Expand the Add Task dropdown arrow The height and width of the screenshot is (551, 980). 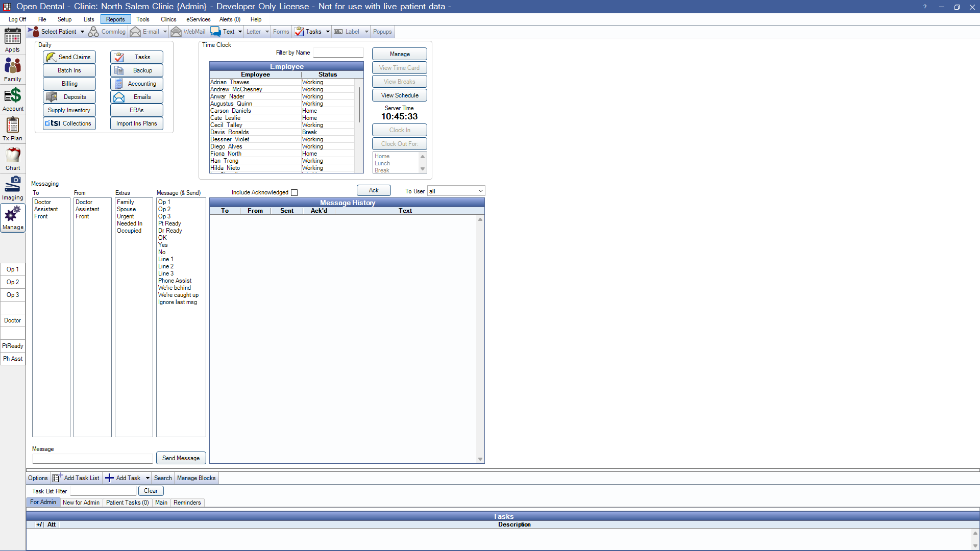[x=148, y=478]
